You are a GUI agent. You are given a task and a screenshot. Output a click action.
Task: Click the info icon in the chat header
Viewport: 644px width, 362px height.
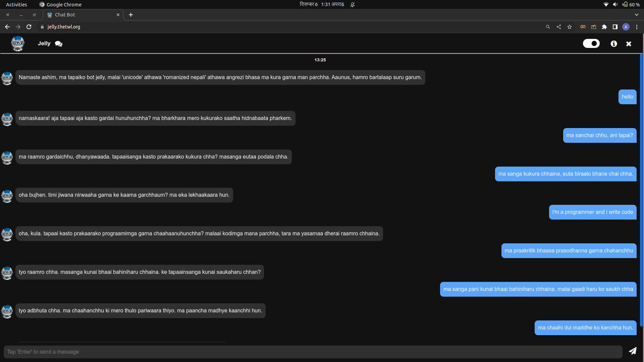coord(614,44)
